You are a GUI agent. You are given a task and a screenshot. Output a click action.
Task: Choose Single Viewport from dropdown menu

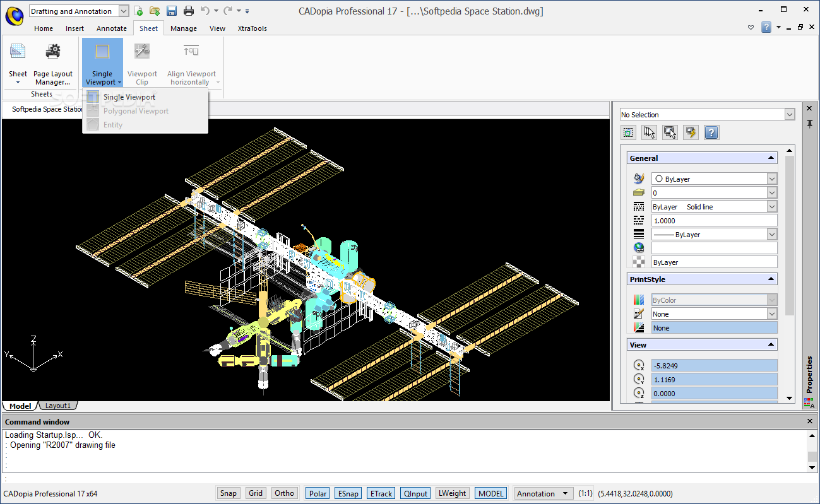[145, 97]
